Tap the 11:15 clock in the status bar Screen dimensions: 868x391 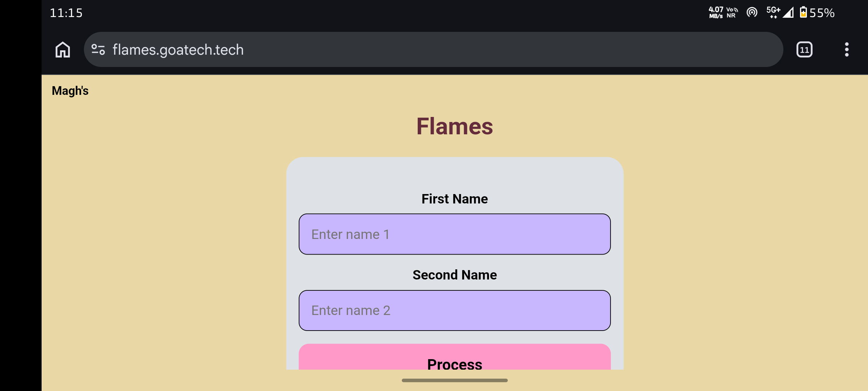point(66,13)
